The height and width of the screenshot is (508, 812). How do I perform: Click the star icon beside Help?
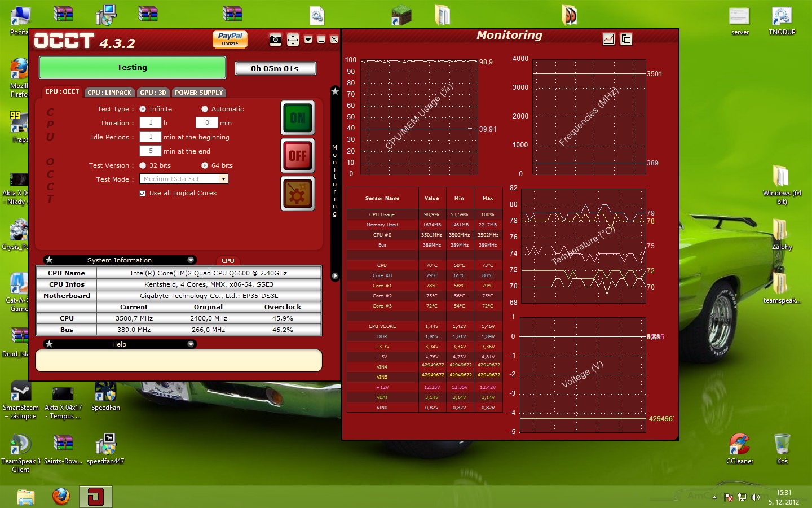(50, 344)
